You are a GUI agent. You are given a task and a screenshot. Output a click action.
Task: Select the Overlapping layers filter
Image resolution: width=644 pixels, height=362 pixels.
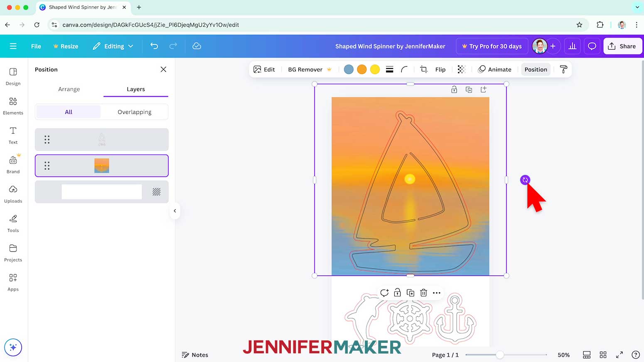(134, 112)
